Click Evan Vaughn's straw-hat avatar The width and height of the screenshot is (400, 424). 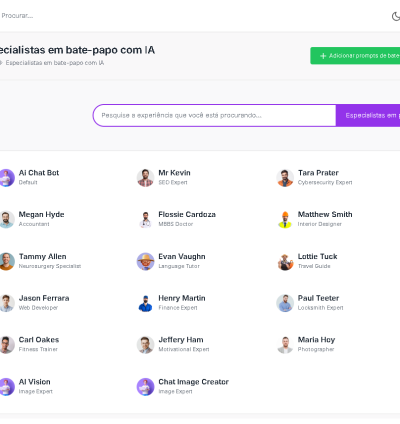pos(145,261)
